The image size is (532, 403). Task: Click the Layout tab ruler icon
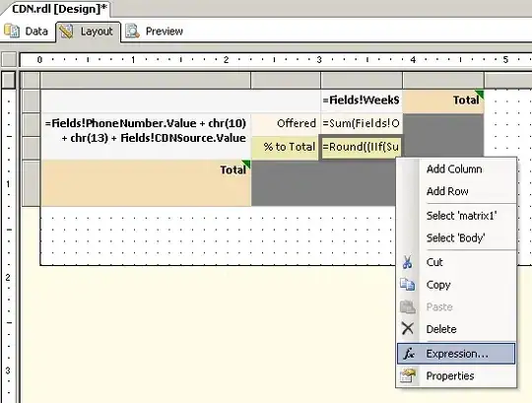tap(66, 32)
